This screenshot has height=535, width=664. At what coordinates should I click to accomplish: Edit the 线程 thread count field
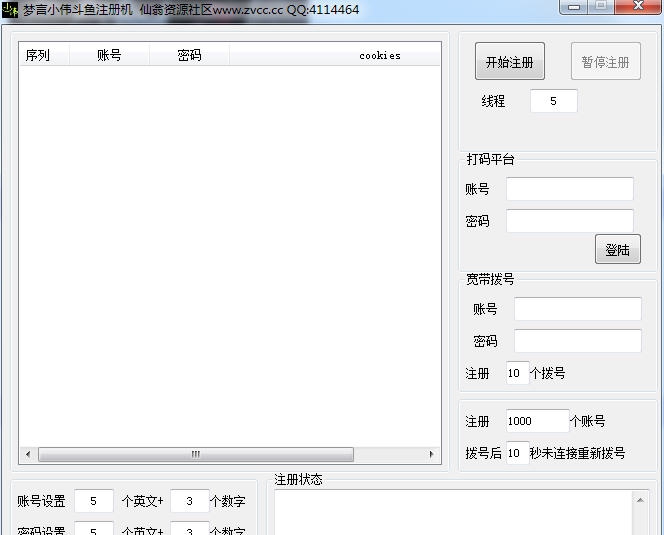tap(553, 101)
